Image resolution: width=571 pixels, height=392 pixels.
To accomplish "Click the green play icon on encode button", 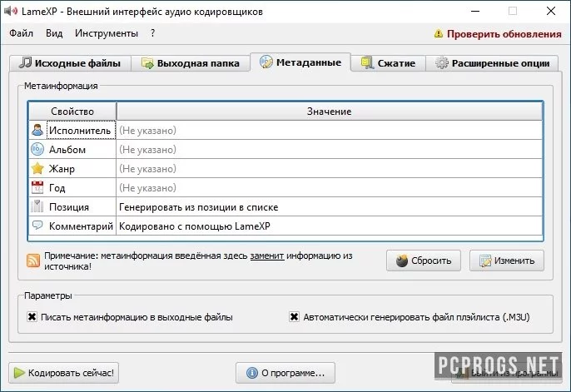I will coord(19,373).
